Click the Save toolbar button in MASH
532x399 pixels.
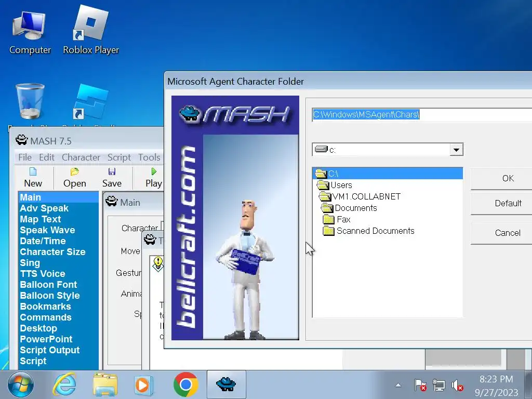click(x=112, y=178)
